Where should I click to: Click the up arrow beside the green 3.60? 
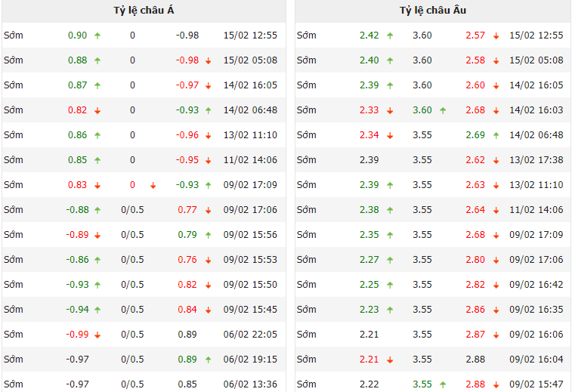tap(443, 110)
